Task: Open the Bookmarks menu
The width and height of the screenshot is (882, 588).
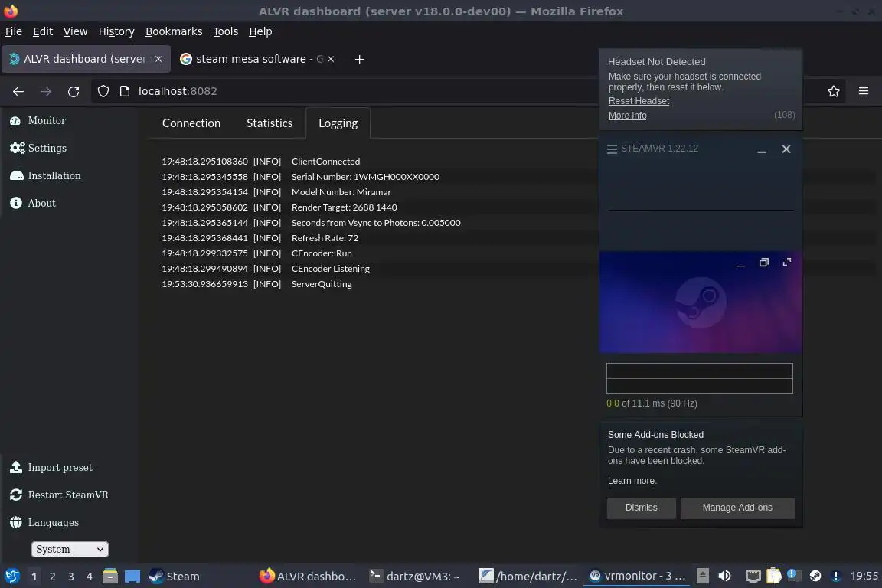Action: tap(174, 31)
